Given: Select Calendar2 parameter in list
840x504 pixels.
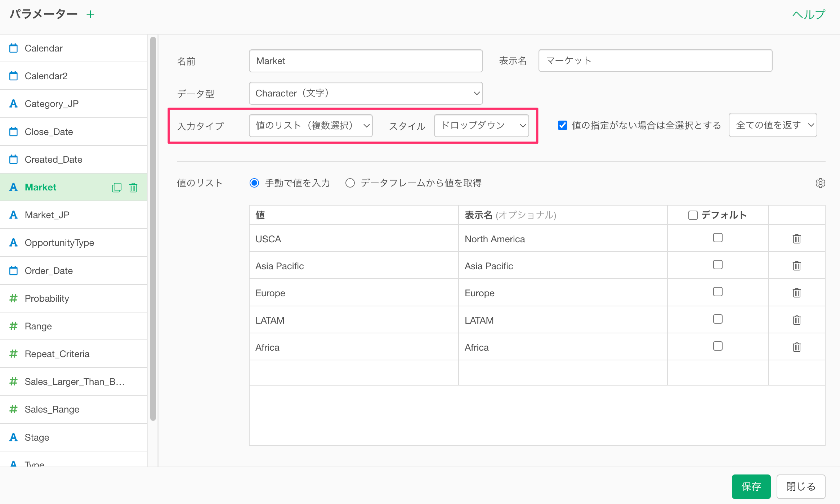Looking at the screenshot, I should click(x=73, y=76).
